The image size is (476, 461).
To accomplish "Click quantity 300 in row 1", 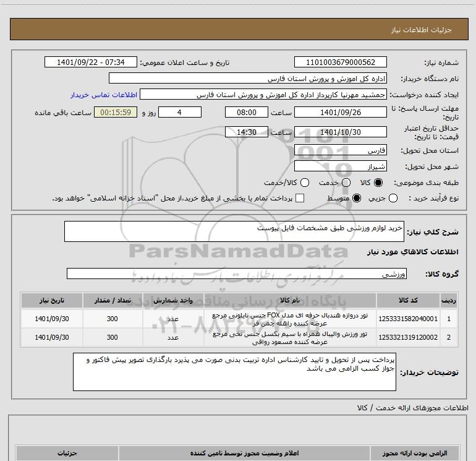I will coord(113,319).
